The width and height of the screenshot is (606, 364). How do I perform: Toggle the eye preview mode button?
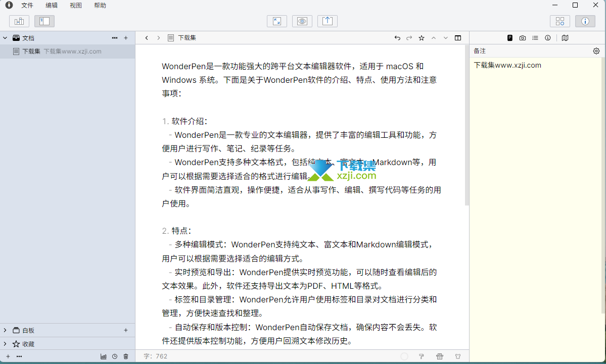coord(302,21)
